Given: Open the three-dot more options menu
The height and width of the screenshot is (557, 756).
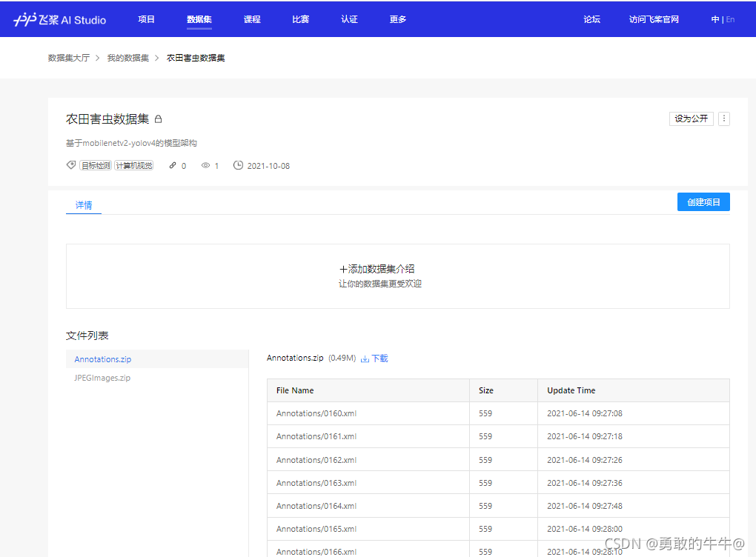Looking at the screenshot, I should 723,119.
